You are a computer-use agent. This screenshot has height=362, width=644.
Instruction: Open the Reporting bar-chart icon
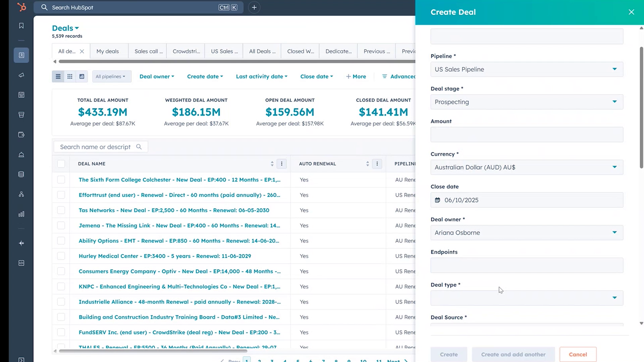click(x=21, y=214)
